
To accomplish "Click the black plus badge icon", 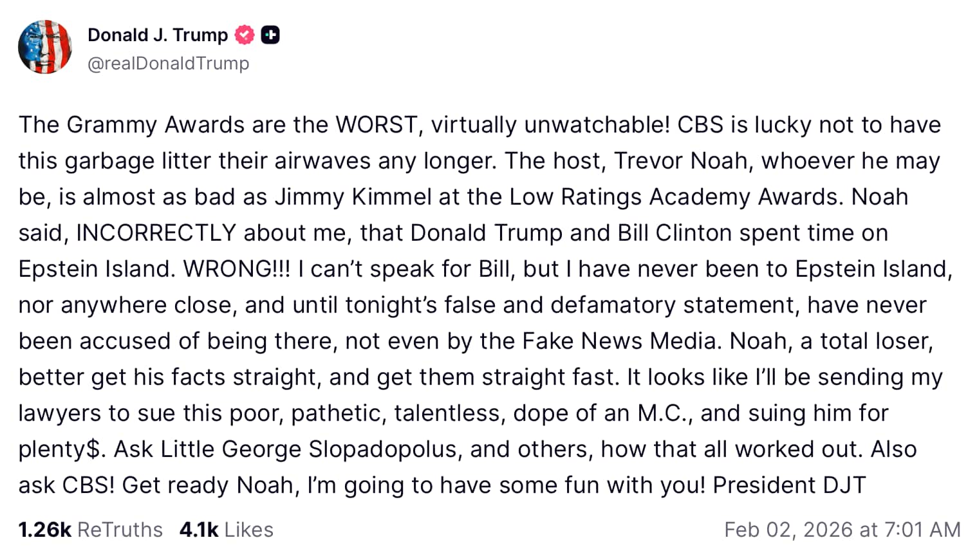I will pos(270,35).
